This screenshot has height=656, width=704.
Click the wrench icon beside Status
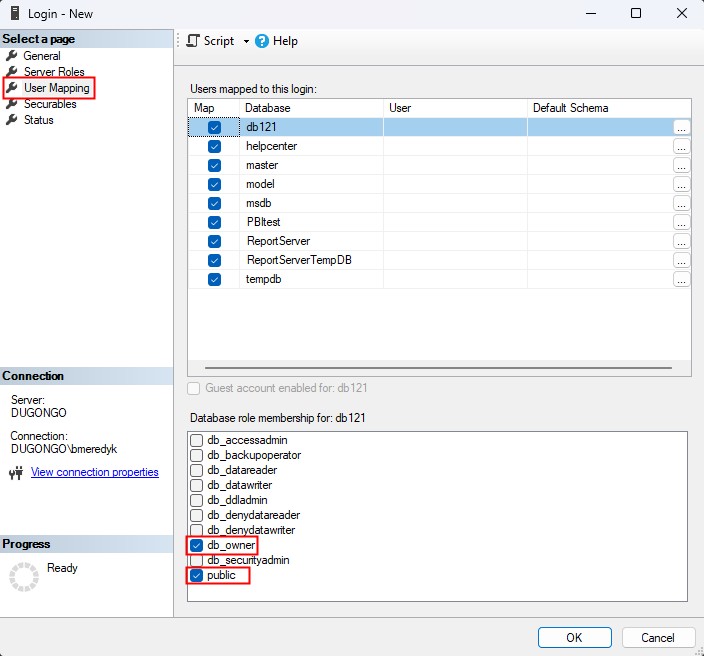[x=12, y=120]
